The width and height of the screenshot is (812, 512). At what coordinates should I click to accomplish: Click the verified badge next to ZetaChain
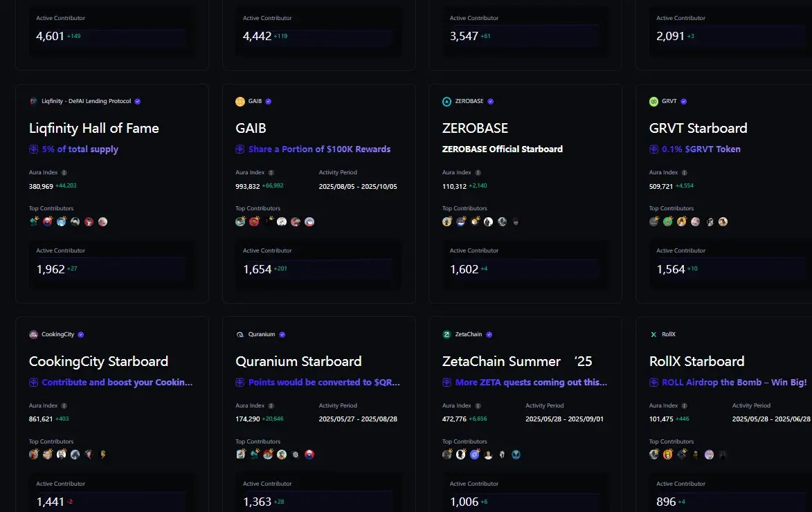489,334
